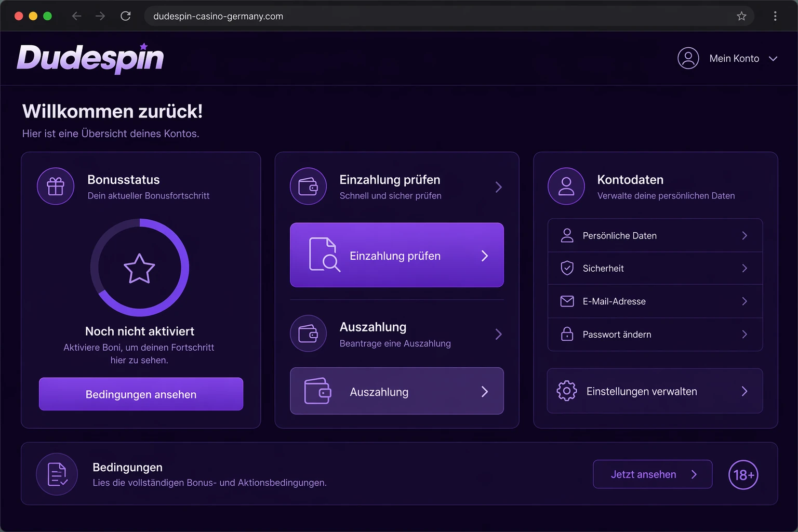
Task: Click the Jetzt ansehen button
Action: click(x=653, y=474)
